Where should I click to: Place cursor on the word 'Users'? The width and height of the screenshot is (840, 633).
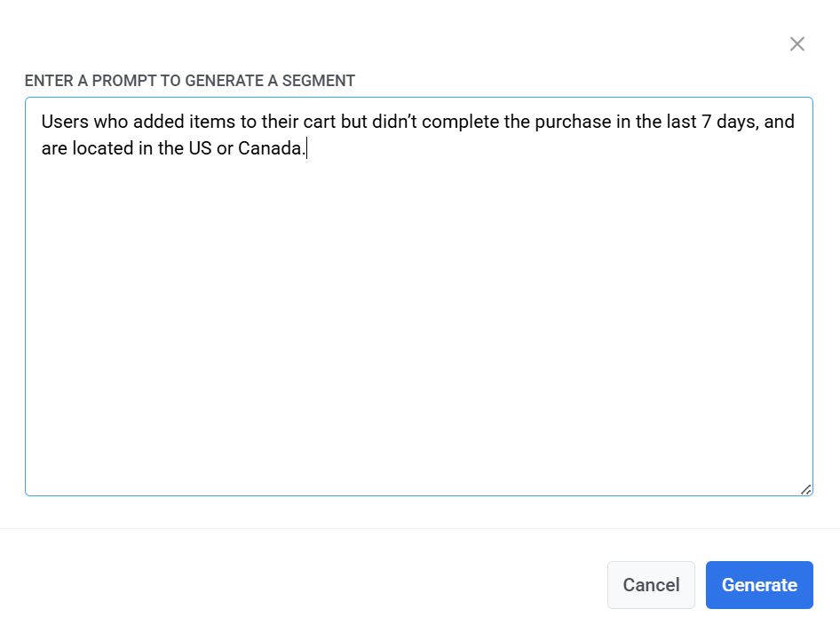point(65,123)
